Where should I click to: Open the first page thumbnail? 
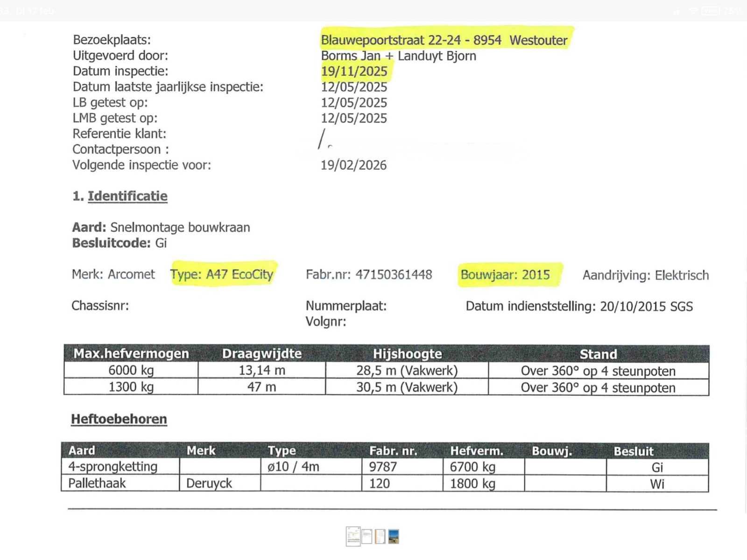pos(353,536)
